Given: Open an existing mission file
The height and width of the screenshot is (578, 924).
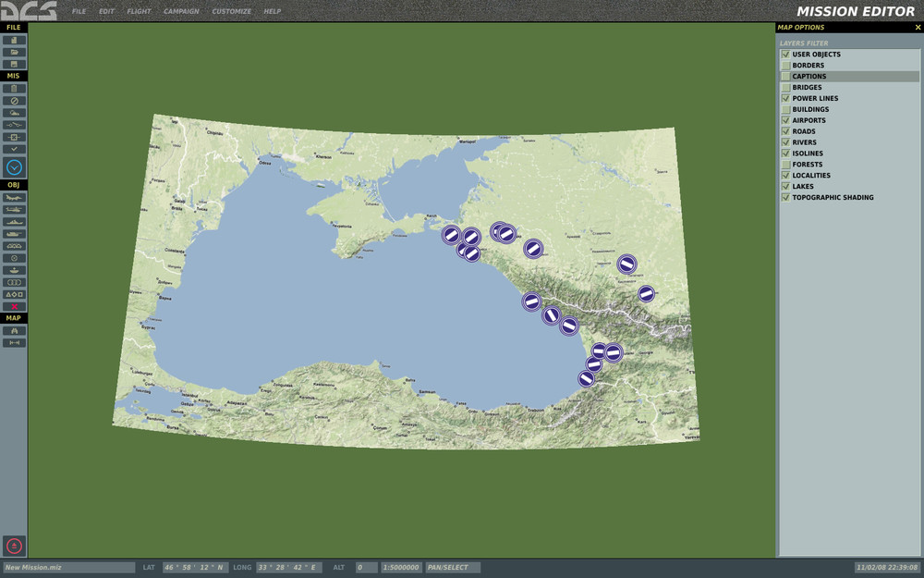Looking at the screenshot, I should tap(13, 53).
